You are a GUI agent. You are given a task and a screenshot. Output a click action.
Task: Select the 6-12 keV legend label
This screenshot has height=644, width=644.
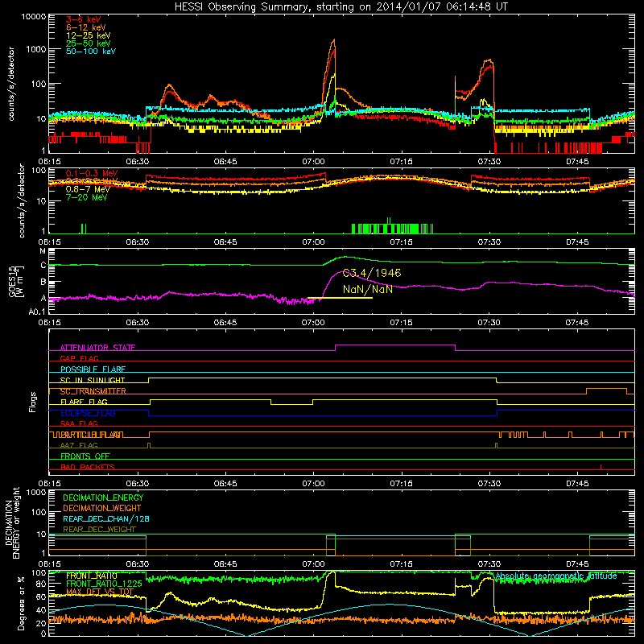coord(86,27)
